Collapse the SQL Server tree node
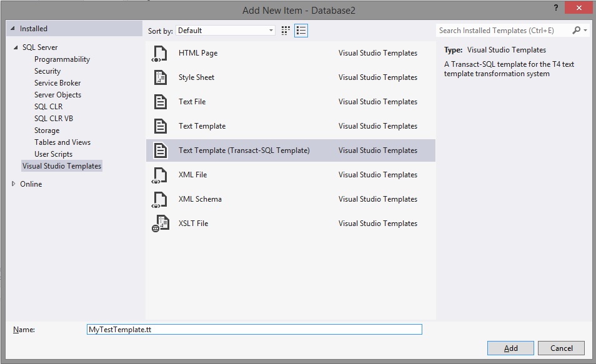Screen dimensions: 596x364 [16, 47]
